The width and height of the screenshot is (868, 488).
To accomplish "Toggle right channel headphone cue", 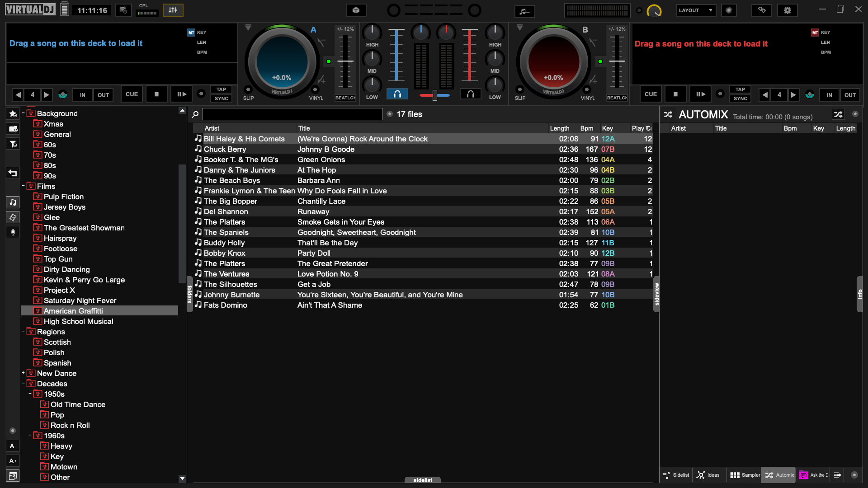I will 471,94.
